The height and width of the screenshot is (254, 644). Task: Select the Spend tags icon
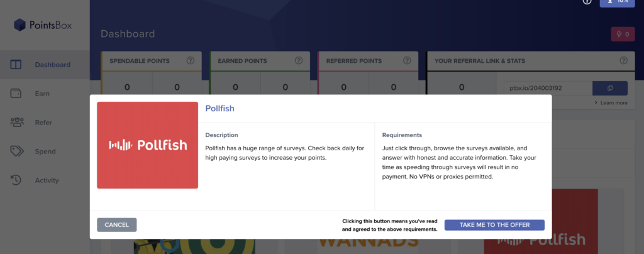point(17,151)
